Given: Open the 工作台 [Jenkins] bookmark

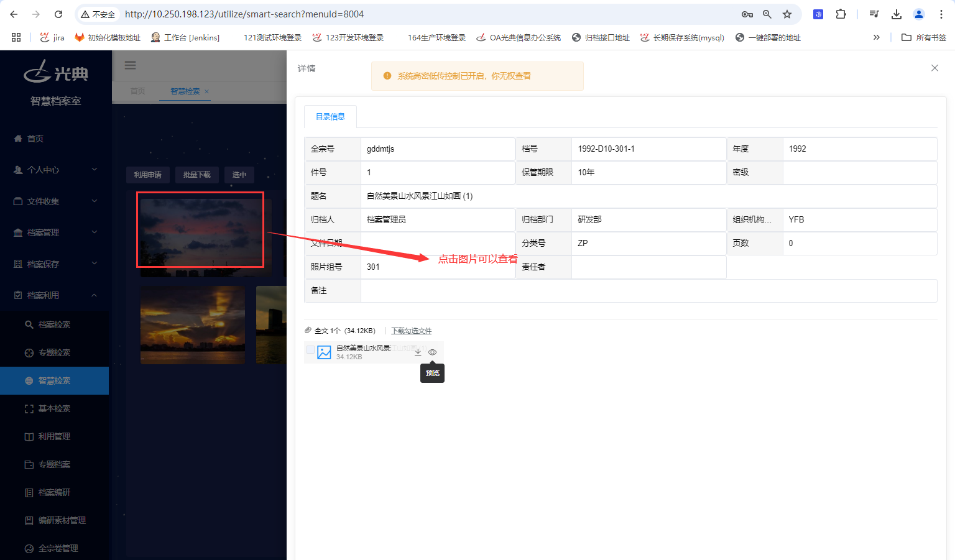Looking at the screenshot, I should 185,37.
